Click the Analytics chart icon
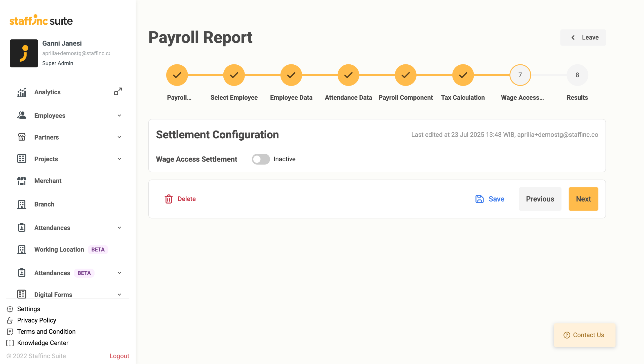 coord(22,92)
